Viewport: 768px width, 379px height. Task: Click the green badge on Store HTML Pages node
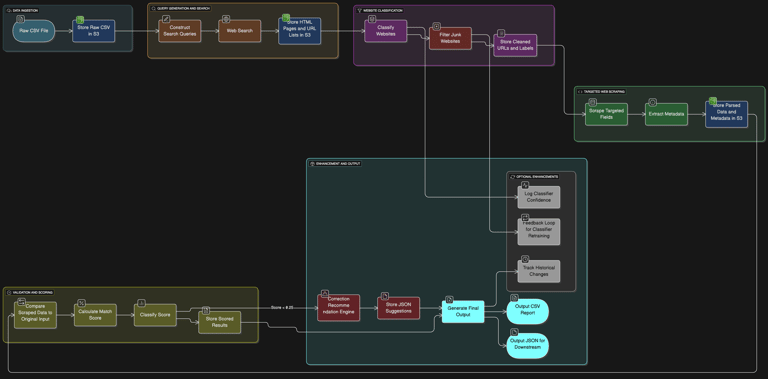coord(286,18)
